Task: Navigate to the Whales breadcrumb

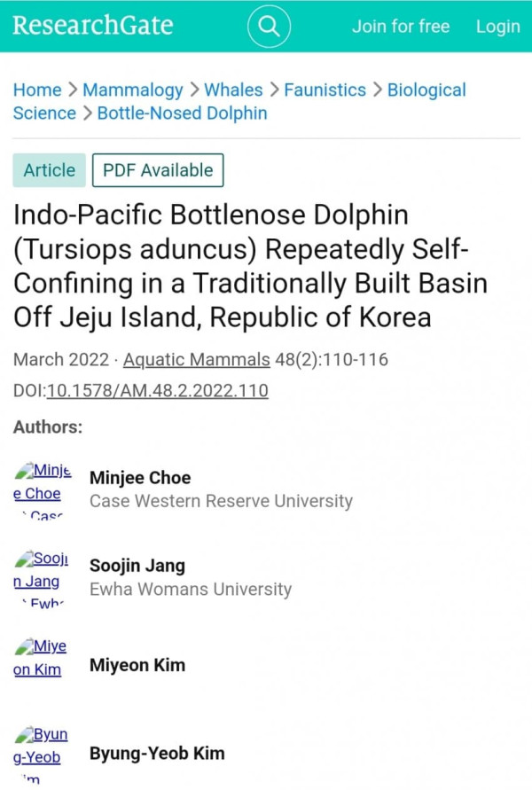Action: tap(233, 90)
